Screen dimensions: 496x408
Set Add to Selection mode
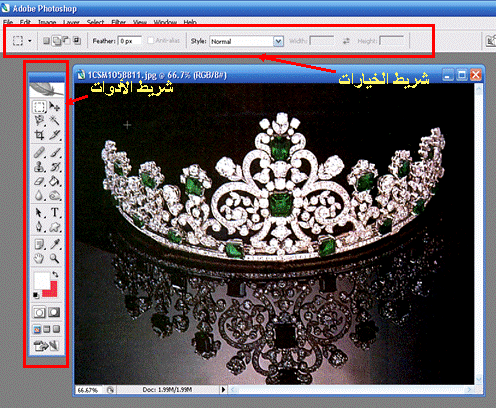pyautogui.click(x=57, y=41)
